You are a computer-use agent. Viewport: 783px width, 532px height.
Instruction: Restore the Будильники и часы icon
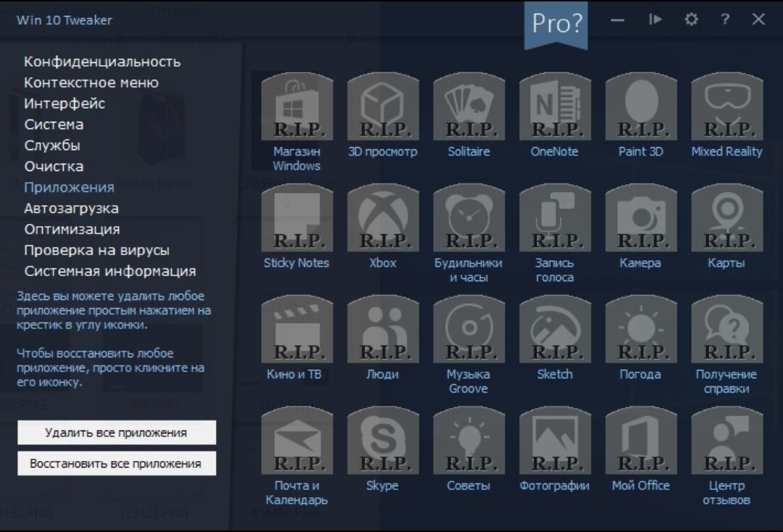(469, 218)
